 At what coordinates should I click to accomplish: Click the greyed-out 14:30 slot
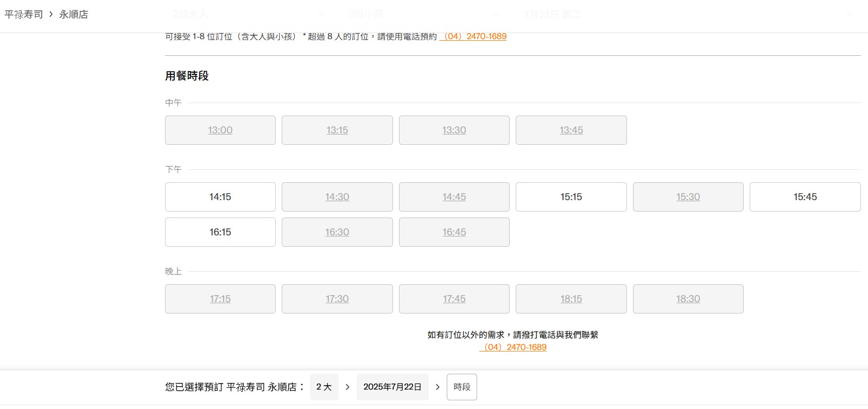tap(337, 197)
